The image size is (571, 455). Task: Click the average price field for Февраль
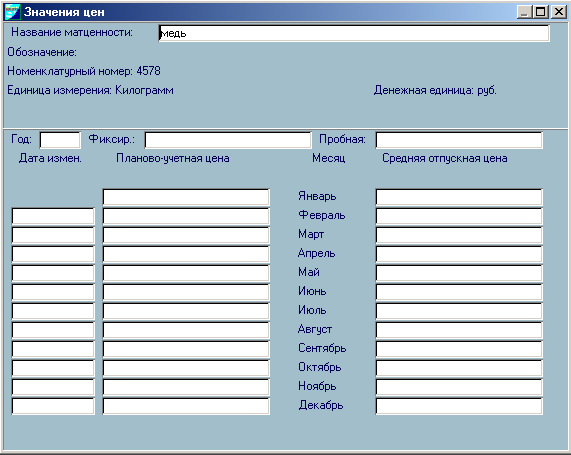(459, 216)
